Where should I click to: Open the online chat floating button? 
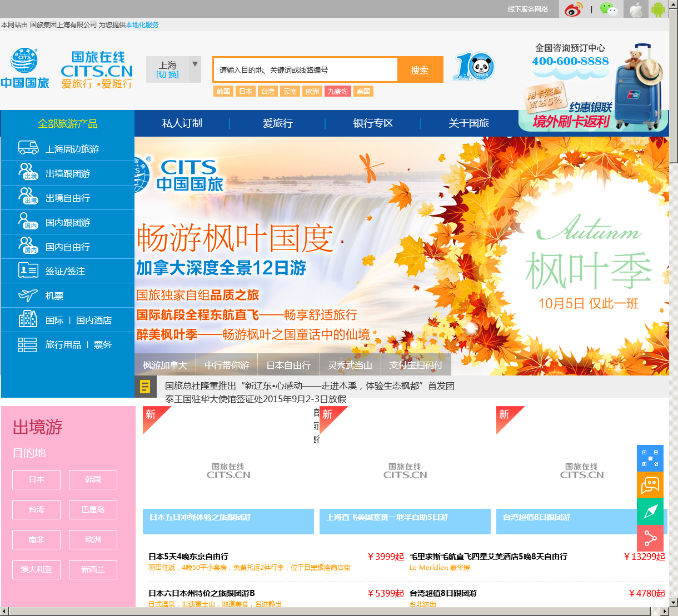tap(650, 485)
